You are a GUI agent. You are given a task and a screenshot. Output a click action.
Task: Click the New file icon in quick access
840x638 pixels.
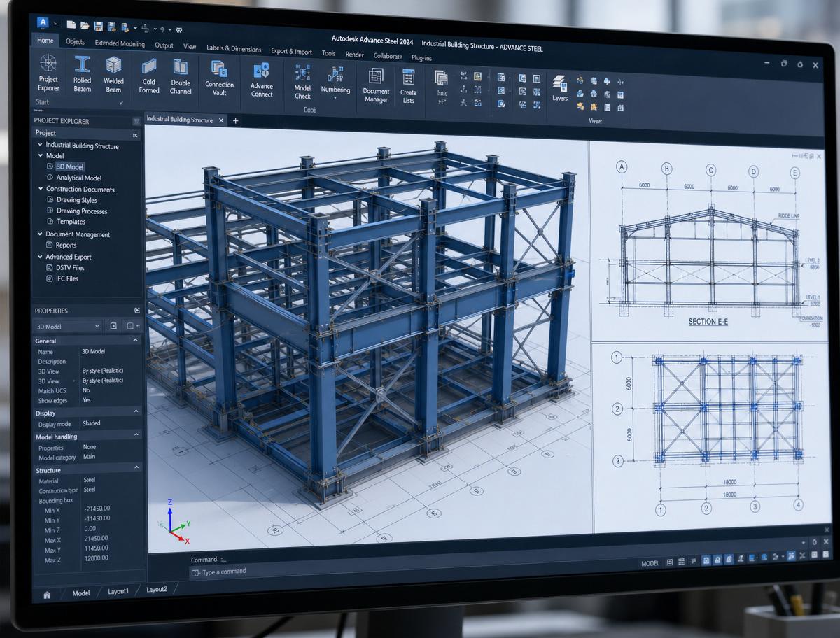[x=72, y=25]
